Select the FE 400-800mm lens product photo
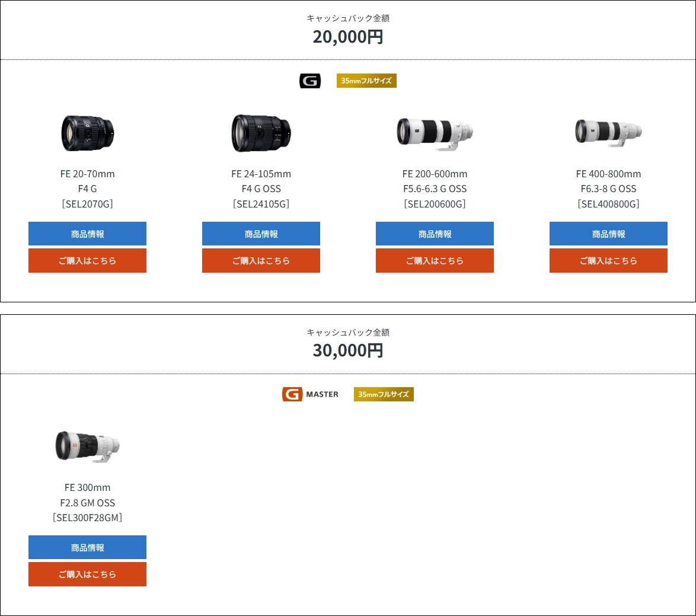This screenshot has height=616, width=696. click(608, 131)
